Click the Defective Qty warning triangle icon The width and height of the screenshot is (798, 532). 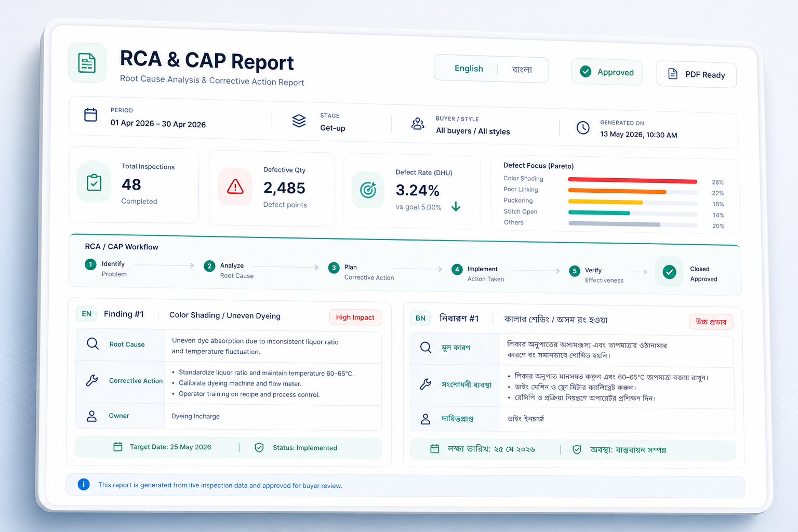point(235,186)
